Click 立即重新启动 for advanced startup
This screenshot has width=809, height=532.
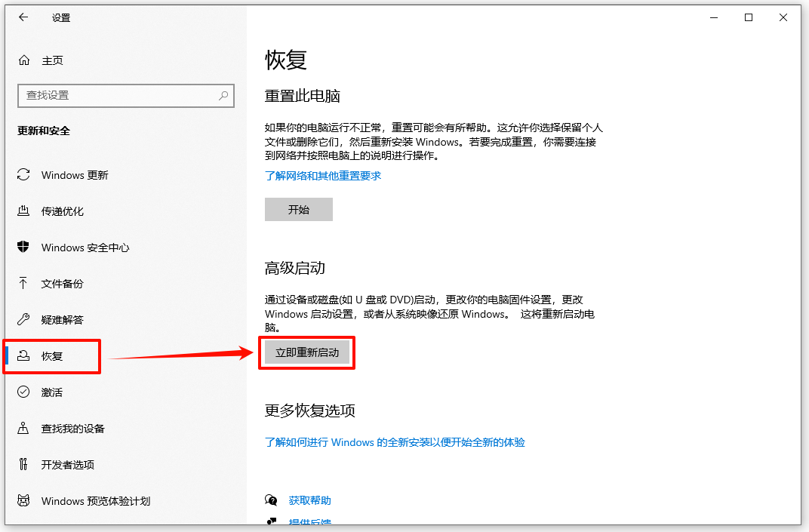tap(306, 352)
